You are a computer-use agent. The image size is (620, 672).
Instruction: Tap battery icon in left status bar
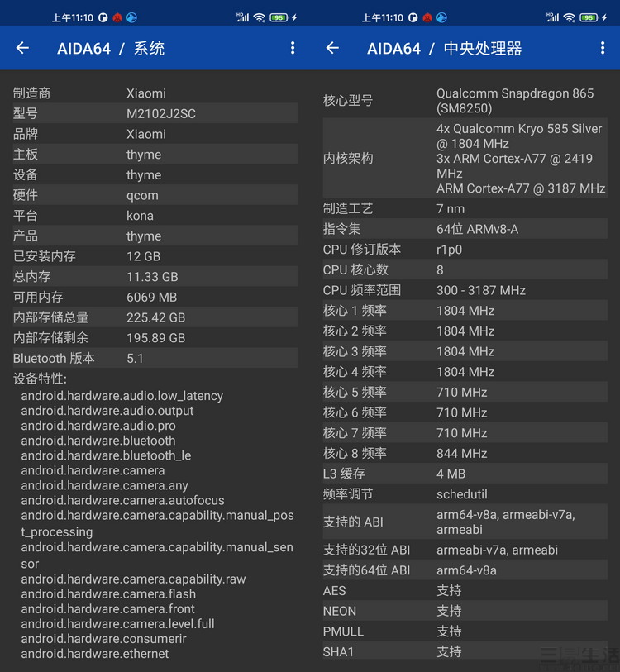pyautogui.click(x=279, y=17)
